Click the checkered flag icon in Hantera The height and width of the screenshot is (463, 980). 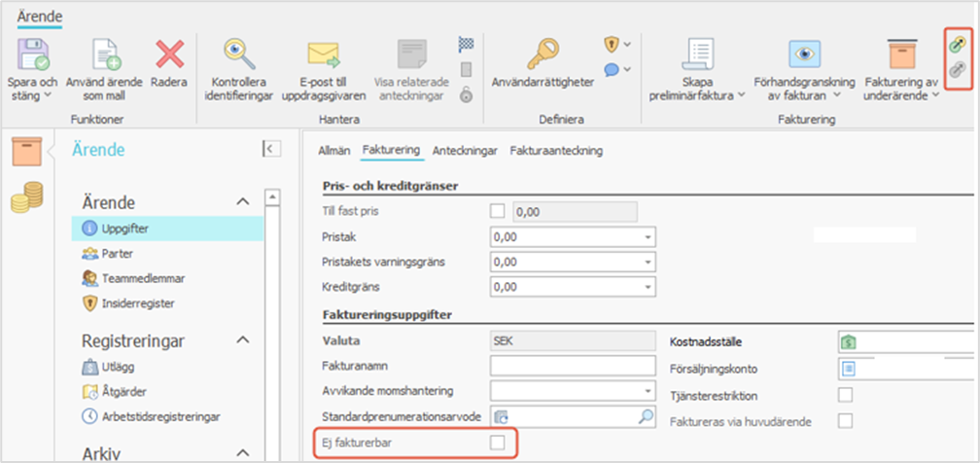(466, 44)
